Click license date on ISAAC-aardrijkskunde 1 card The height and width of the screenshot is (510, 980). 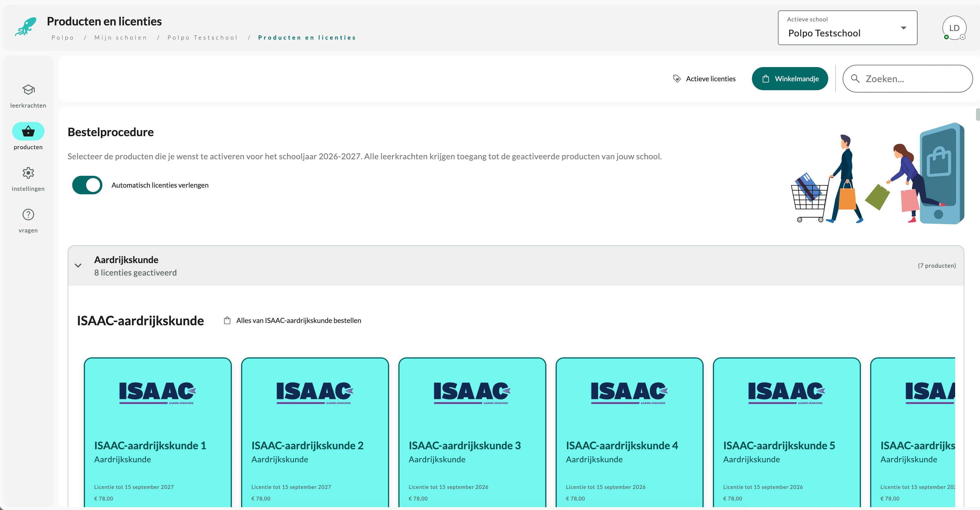point(134,487)
